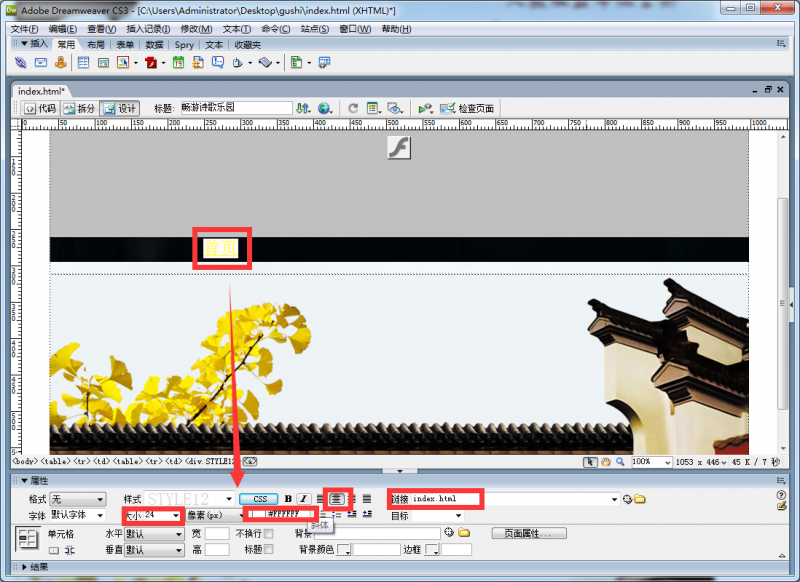Toggle Align Center button

coord(336,499)
